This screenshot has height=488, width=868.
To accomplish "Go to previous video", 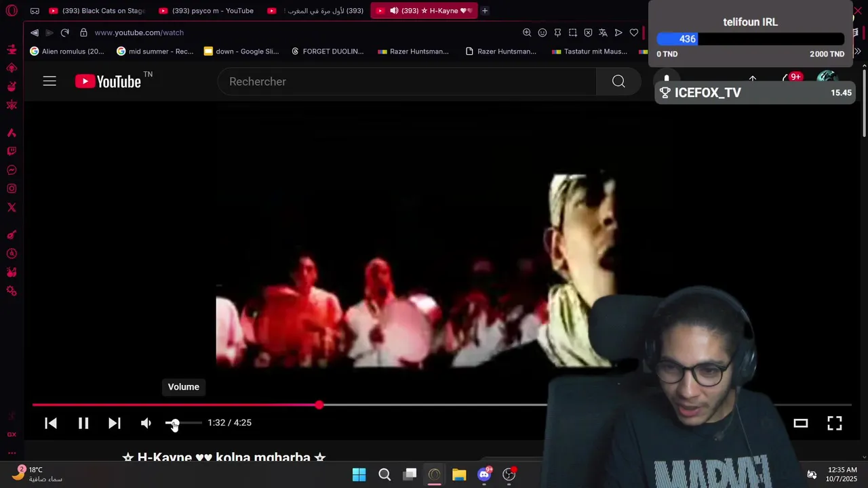I will (51, 423).
